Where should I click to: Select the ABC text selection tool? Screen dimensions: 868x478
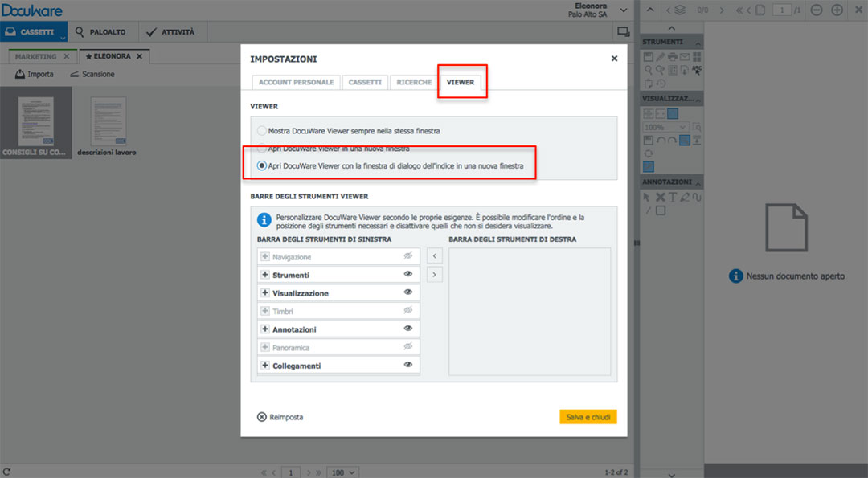coord(697,70)
